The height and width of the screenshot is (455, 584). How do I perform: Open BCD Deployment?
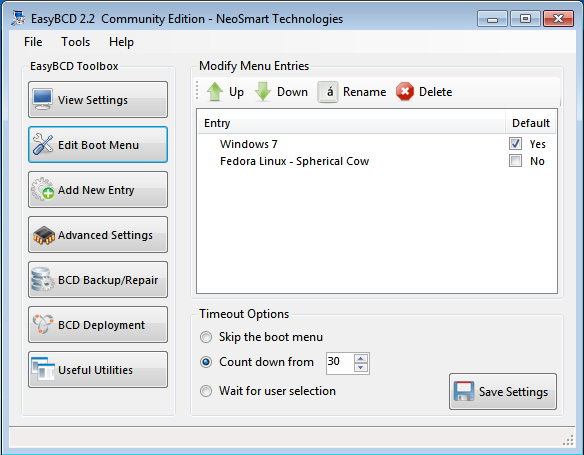[98, 325]
